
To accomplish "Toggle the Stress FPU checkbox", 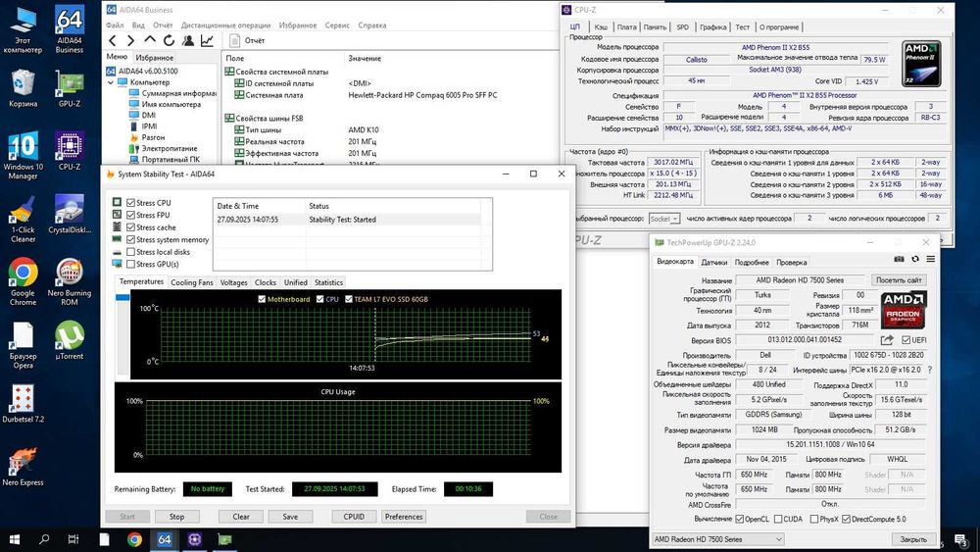I will (130, 215).
